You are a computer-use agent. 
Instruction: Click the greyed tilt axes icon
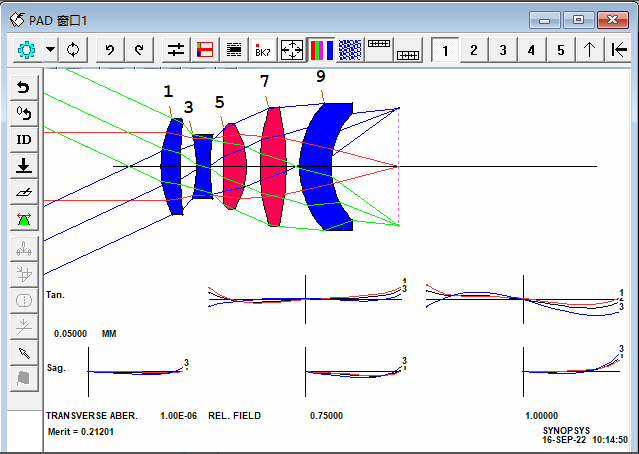click(24, 274)
